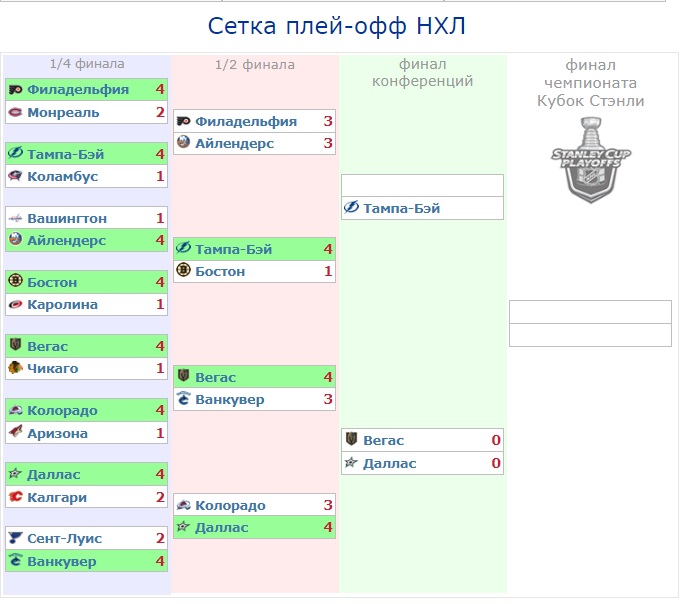683x604 pixels.
Task: Click the Stanley Cup Playoffs logo
Action: point(590,158)
